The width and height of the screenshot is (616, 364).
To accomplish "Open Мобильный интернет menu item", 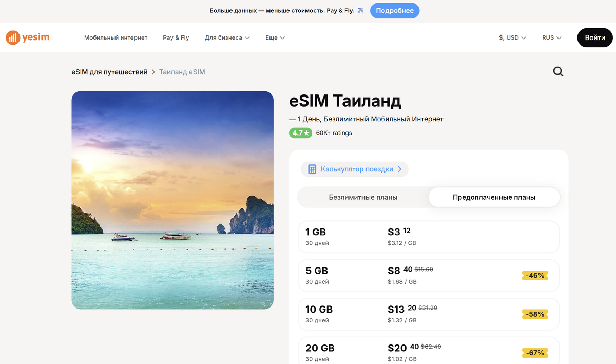I will 116,37.
